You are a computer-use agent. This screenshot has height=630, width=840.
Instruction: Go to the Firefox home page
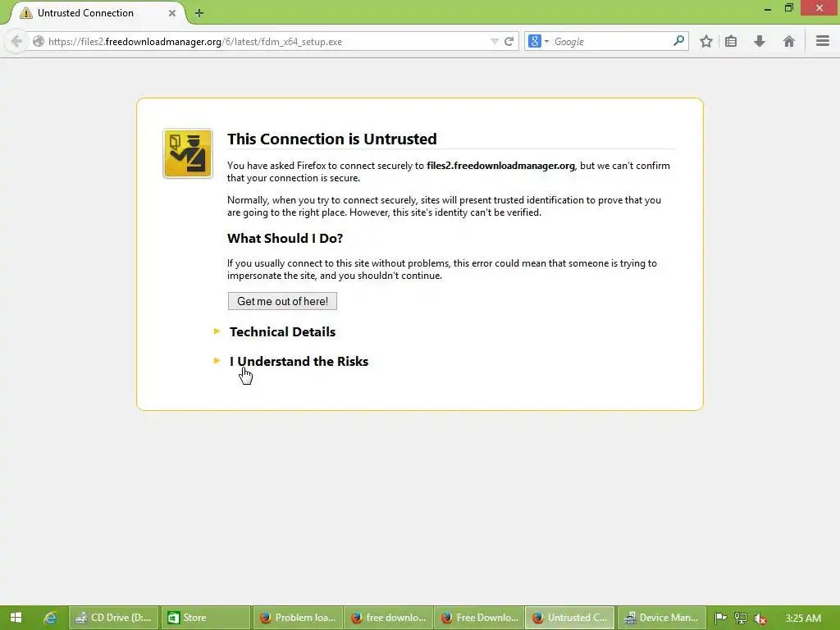point(788,41)
